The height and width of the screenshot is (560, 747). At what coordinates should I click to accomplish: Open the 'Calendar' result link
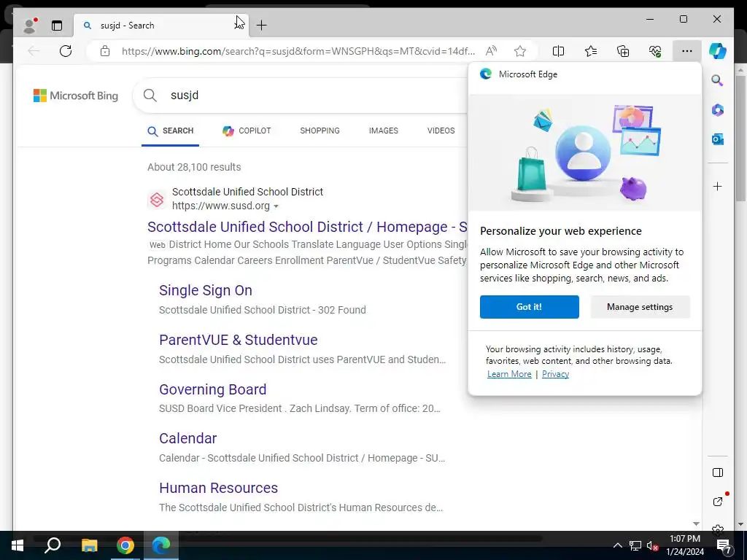coord(187,438)
